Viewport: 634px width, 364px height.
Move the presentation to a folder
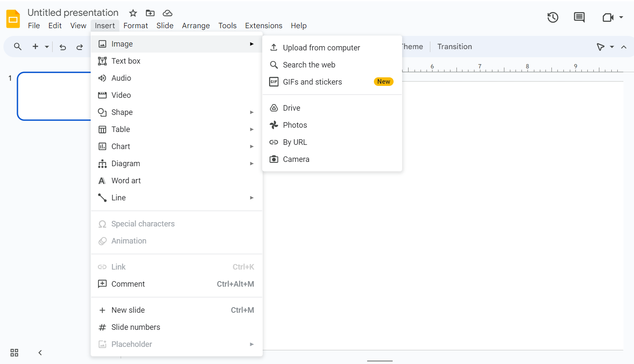click(150, 13)
